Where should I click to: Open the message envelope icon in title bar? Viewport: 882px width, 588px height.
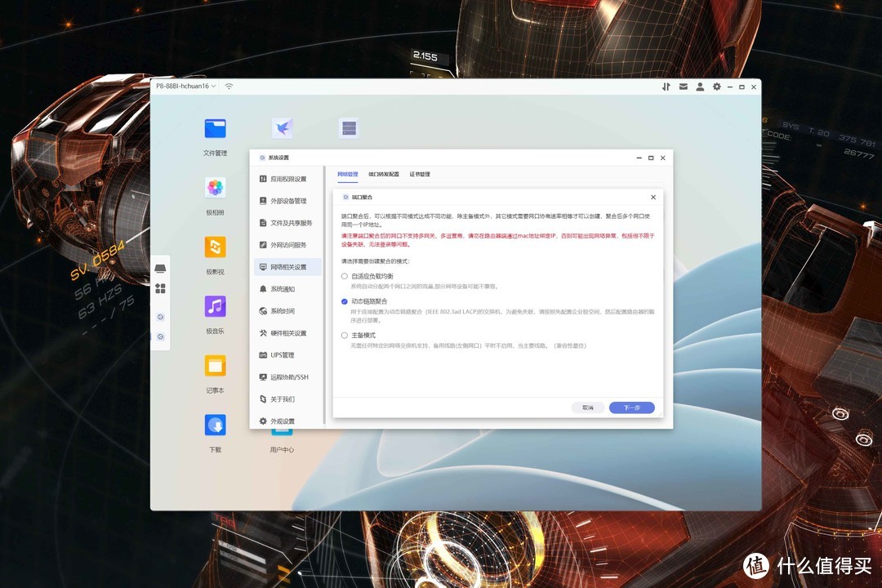point(683,86)
